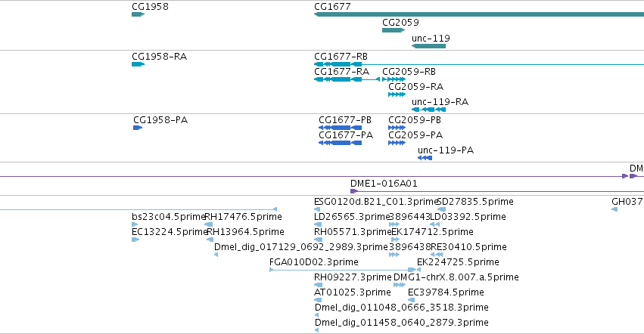The width and height of the screenshot is (644, 334).
Task: Select protein CG2059-PA
Action: [415, 135]
